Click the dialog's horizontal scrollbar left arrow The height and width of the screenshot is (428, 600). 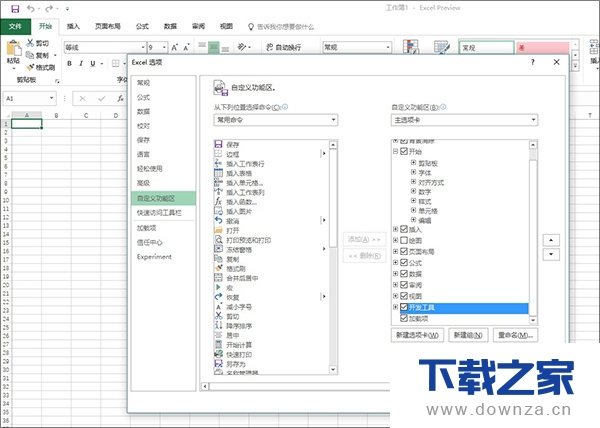click(205, 386)
